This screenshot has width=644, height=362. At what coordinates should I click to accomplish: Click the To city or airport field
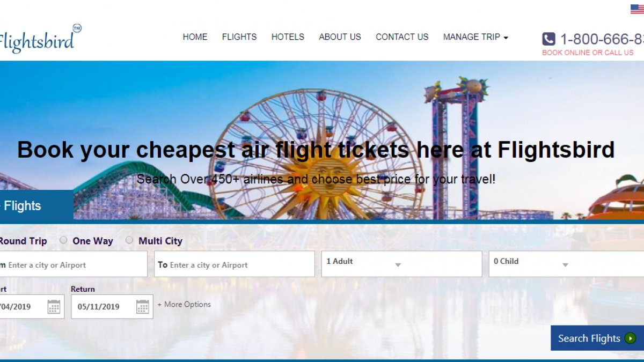(235, 264)
